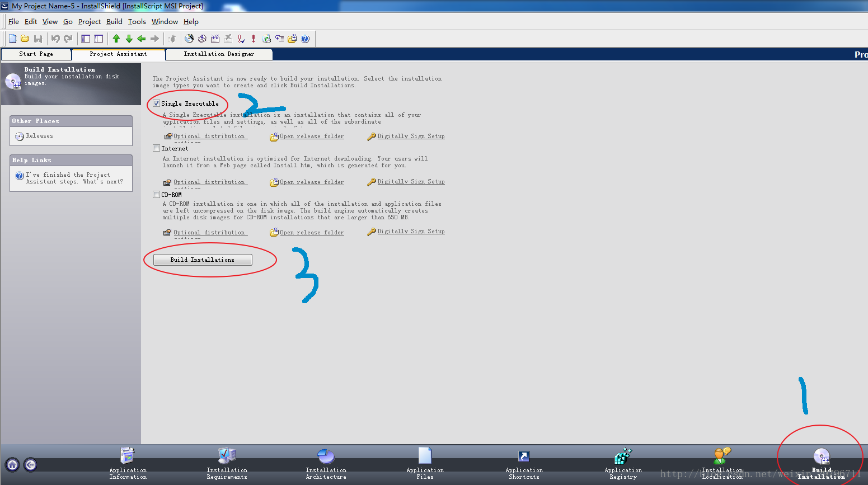The image size is (868, 485).
Task: Click the exclamation-with-checkmark test icon
Action: click(x=241, y=39)
